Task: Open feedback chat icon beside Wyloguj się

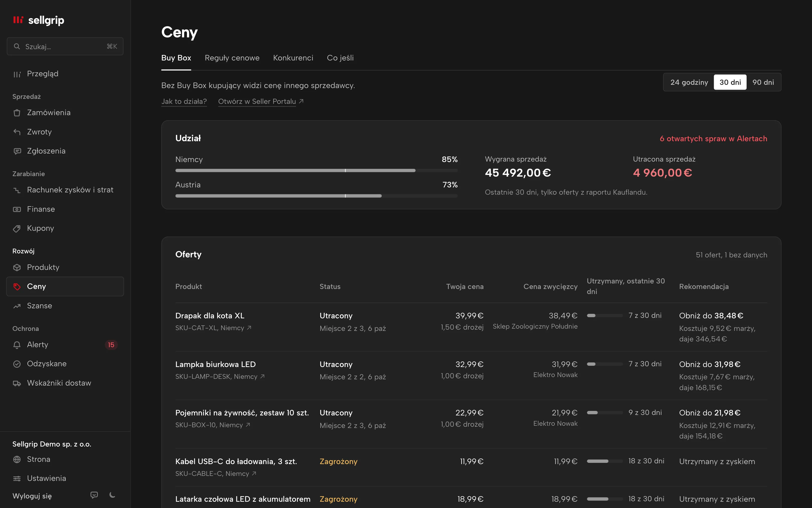Action: pos(94,495)
